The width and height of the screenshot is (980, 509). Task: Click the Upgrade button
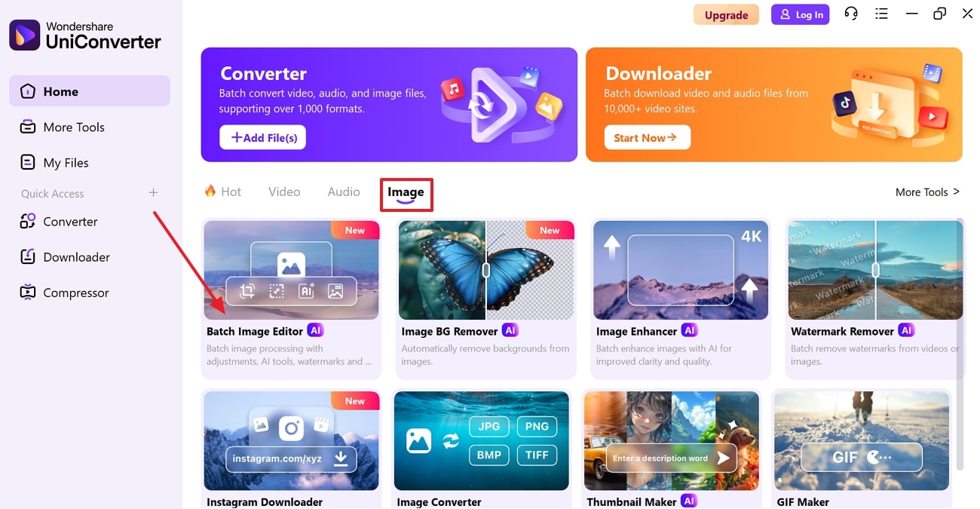726,14
